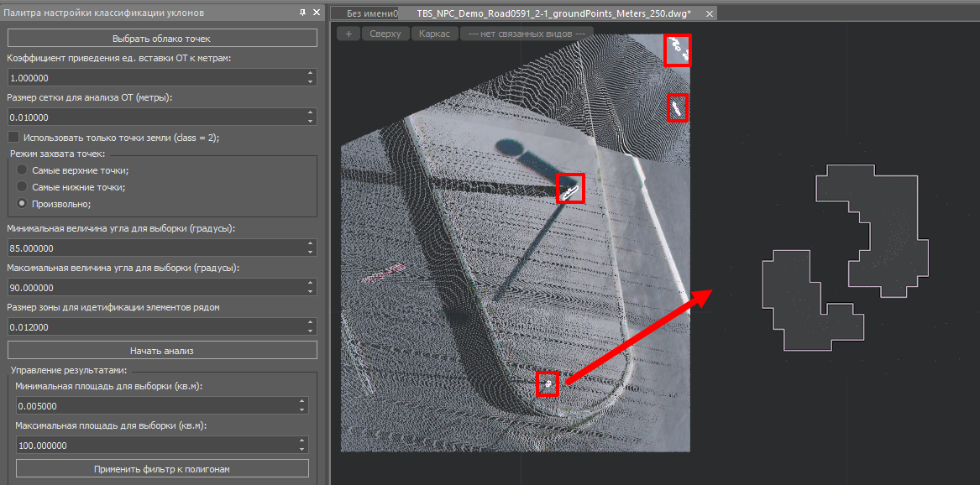This screenshot has height=485, width=980.
Task: Click label 'Минимальная величина угла для выборки (градусы):'
Action: point(121,228)
